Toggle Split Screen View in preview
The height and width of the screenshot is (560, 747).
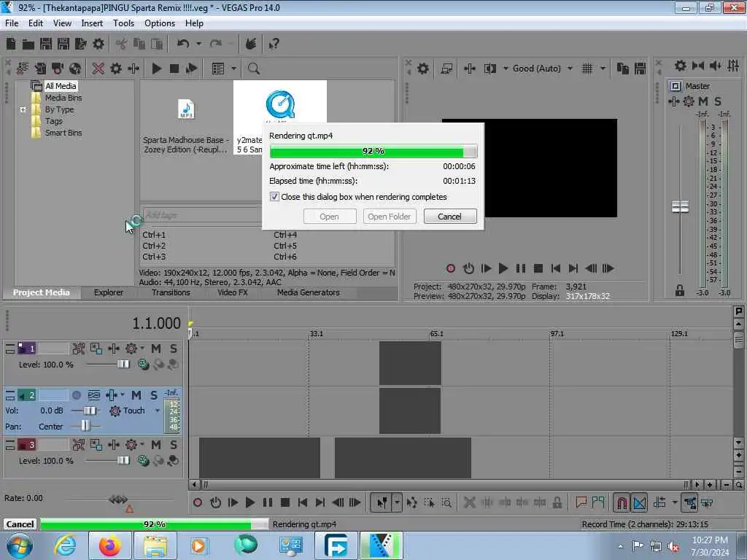click(489, 69)
